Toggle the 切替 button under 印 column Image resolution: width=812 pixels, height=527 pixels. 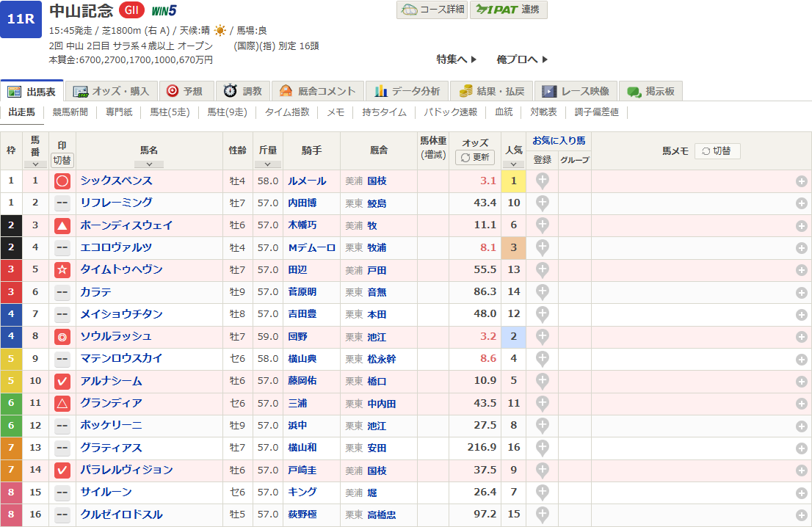(62, 160)
